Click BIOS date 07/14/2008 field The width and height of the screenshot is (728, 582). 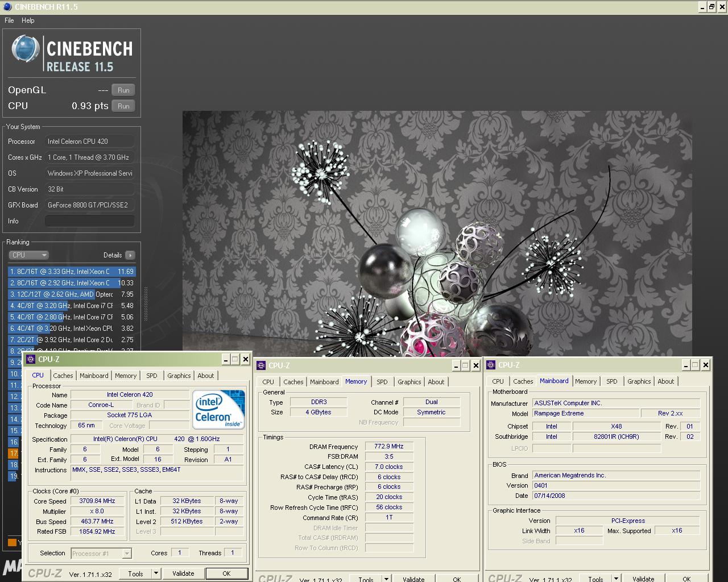pos(616,496)
